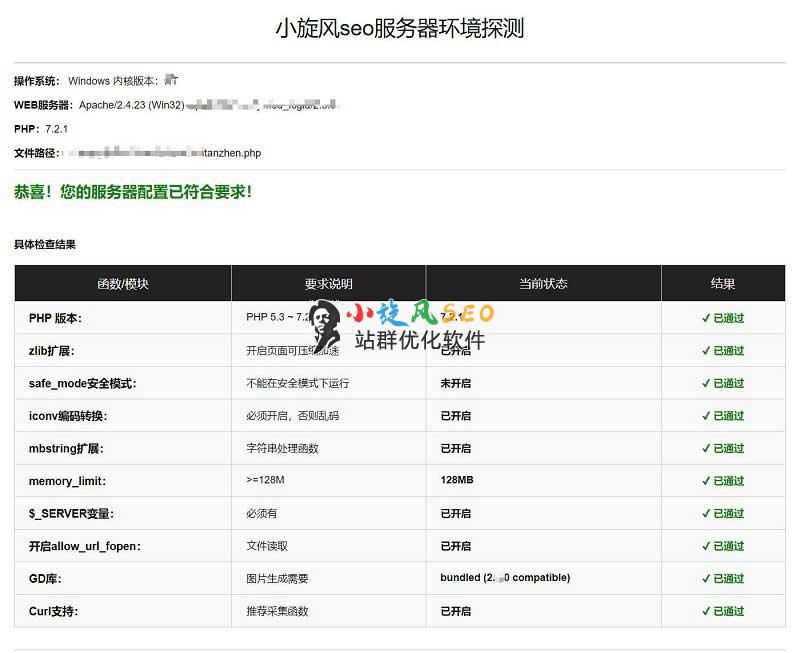Click 已通过 result in PHP 版本 row
The width and height of the screenshot is (800, 653).
click(x=723, y=318)
